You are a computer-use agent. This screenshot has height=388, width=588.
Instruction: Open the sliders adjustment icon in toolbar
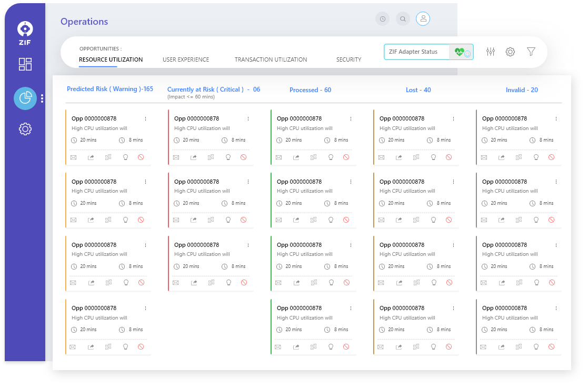491,52
